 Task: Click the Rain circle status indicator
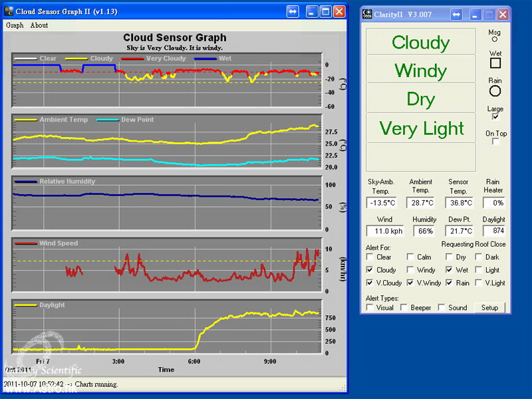(495, 90)
